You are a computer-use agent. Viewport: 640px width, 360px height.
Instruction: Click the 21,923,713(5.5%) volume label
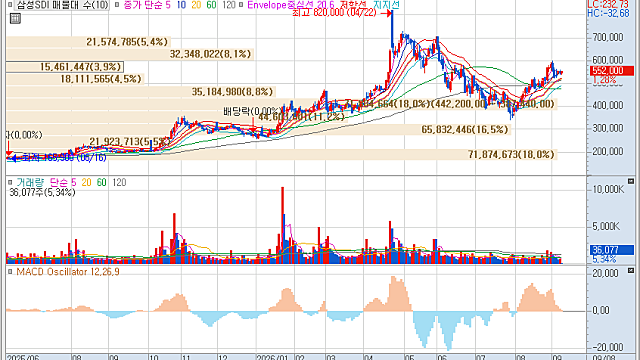click(x=129, y=142)
